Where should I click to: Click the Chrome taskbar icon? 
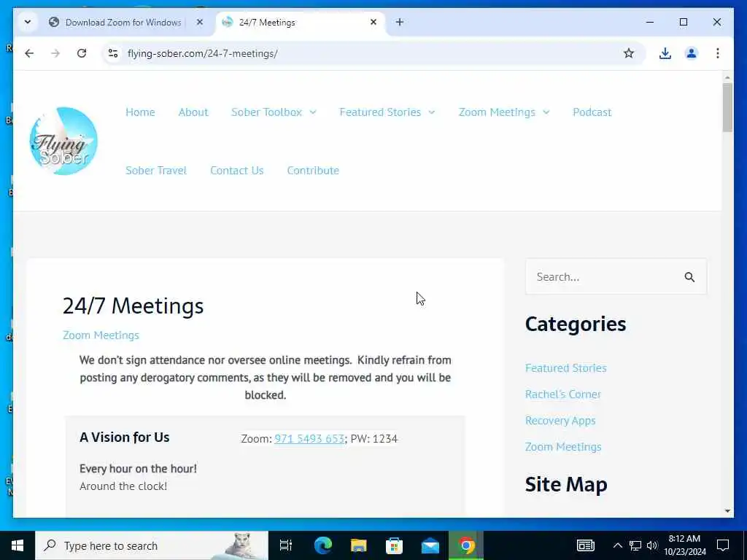click(x=466, y=545)
